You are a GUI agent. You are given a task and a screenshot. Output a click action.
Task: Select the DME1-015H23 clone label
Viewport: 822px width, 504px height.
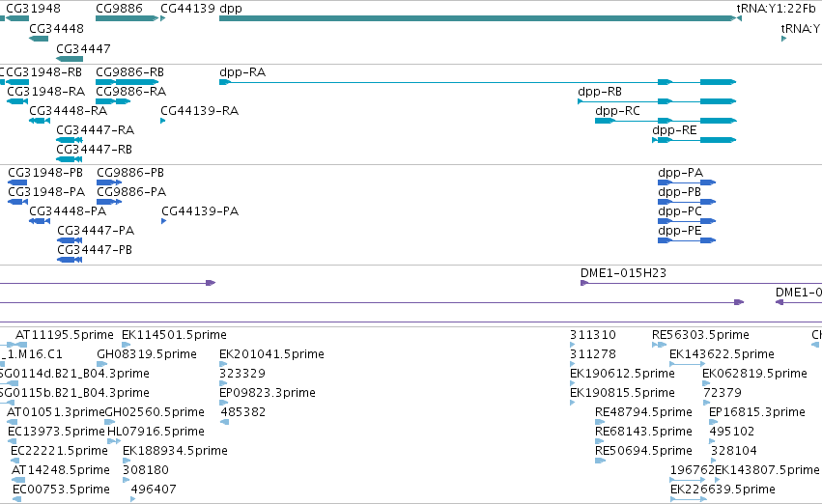pyautogui.click(x=623, y=273)
